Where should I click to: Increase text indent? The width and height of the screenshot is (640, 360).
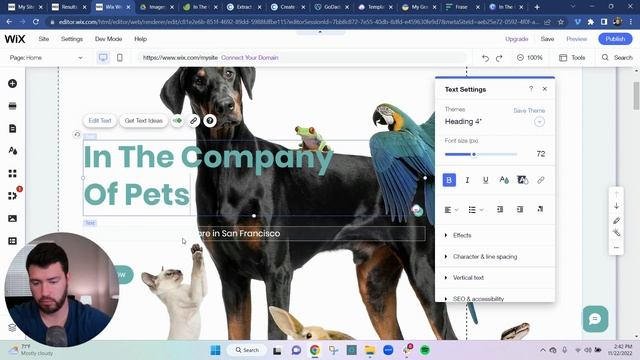[520, 209]
